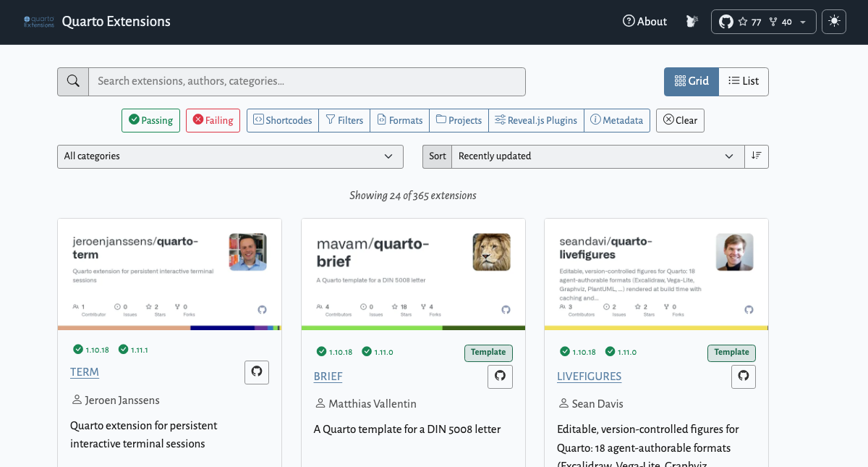Filter by Projects type

pyautogui.click(x=459, y=120)
